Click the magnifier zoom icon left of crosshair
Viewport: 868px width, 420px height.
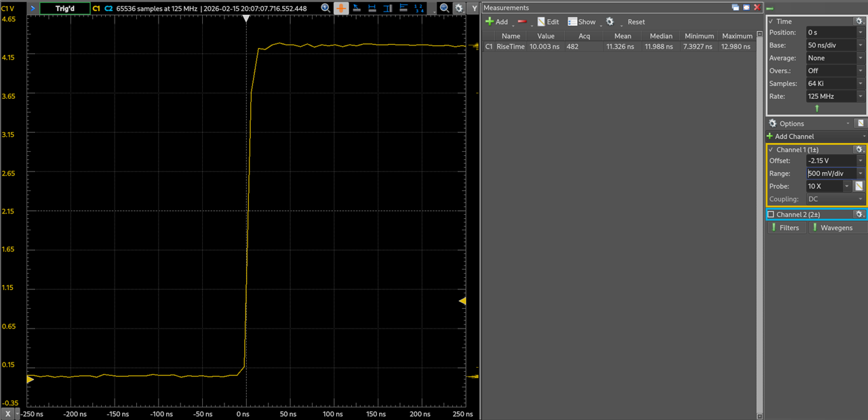pos(325,8)
